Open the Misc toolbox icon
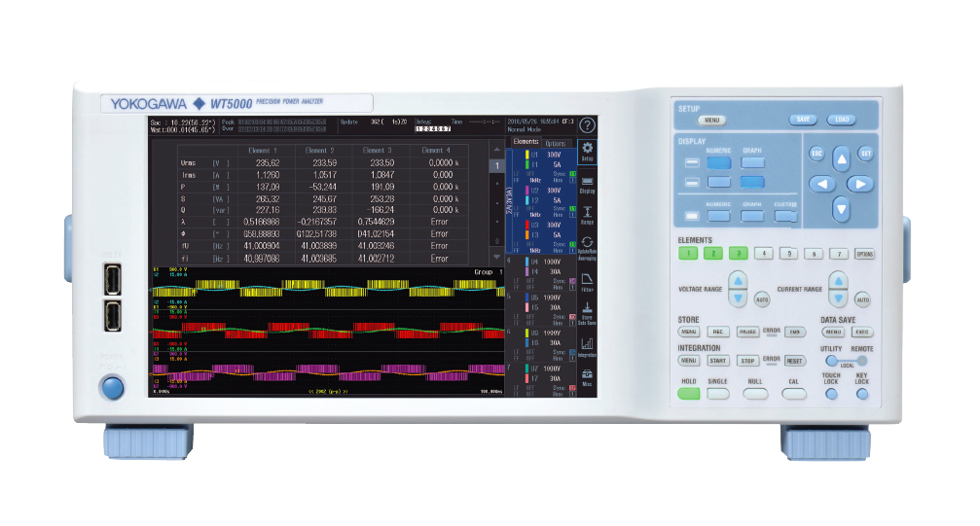The height and width of the screenshot is (526, 980). coord(587,379)
